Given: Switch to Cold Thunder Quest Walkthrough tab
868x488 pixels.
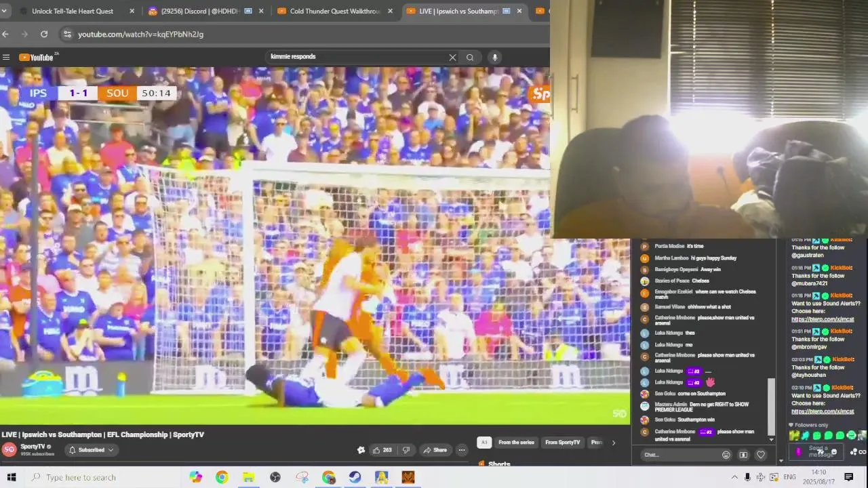Looking at the screenshot, I should click(330, 11).
